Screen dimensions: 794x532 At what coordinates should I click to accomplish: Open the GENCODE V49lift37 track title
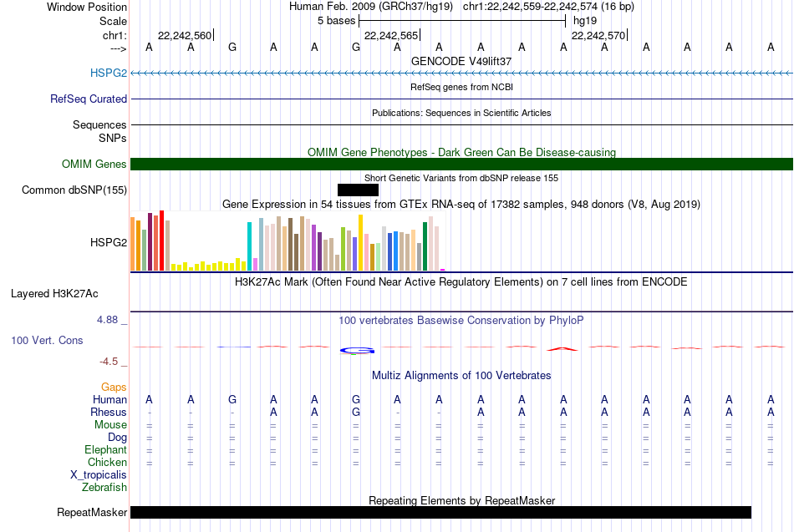[x=461, y=61]
